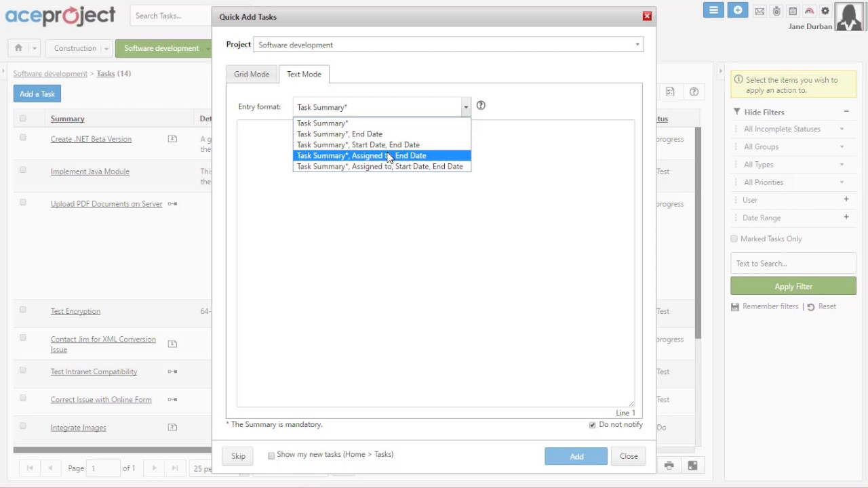Screen dimensions: 868x488
Task: Click the Close button in dialog
Action: coord(629,456)
